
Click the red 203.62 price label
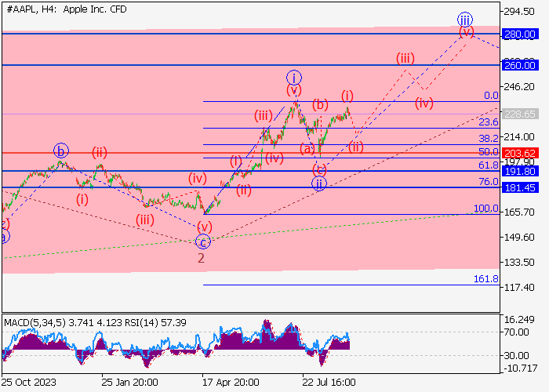[520, 153]
